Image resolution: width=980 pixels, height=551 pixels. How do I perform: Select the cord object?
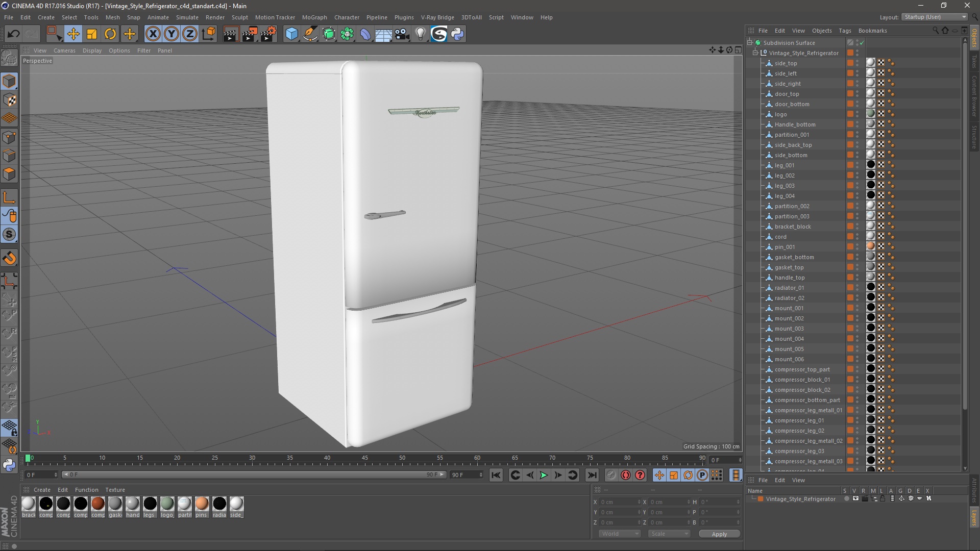pos(780,237)
